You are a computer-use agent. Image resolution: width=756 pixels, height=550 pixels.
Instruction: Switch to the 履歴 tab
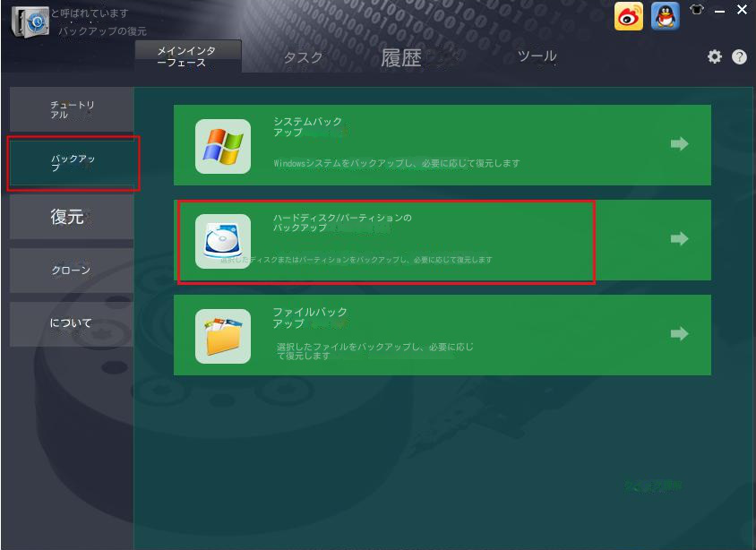[401, 58]
